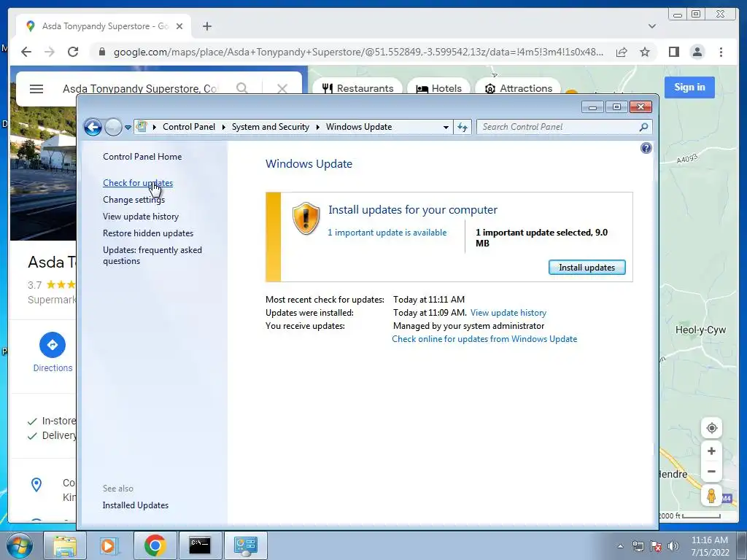The image size is (747, 560).
Task: Click the Control Panel taskbar icon
Action: point(245,545)
